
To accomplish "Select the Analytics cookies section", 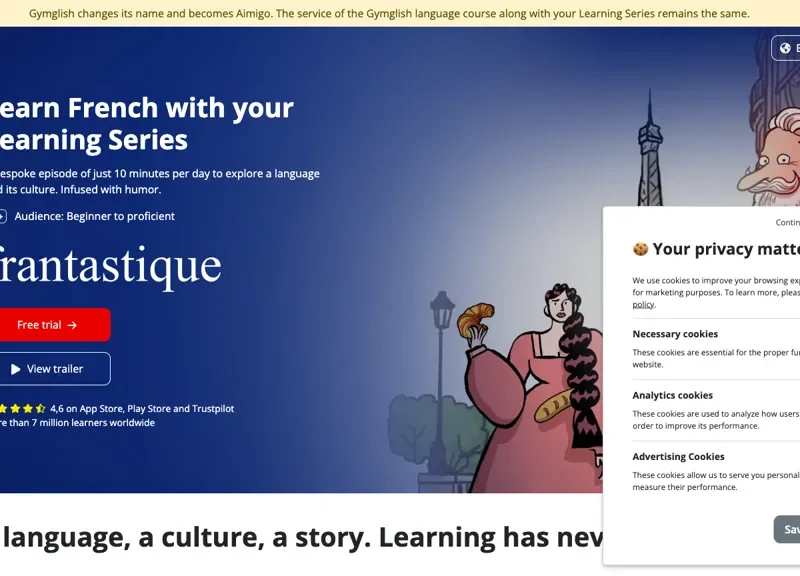I will click(672, 395).
